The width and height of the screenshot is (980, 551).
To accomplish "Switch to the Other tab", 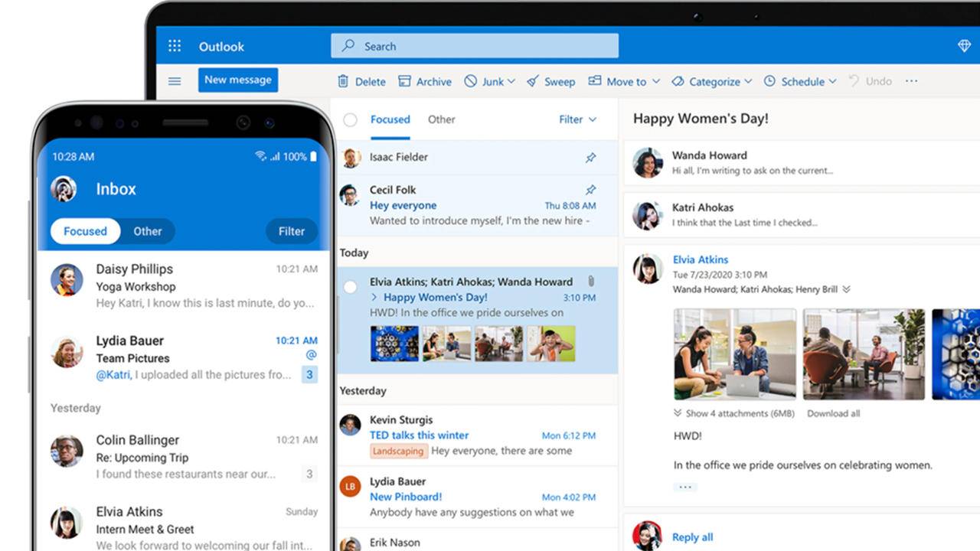I will click(441, 119).
